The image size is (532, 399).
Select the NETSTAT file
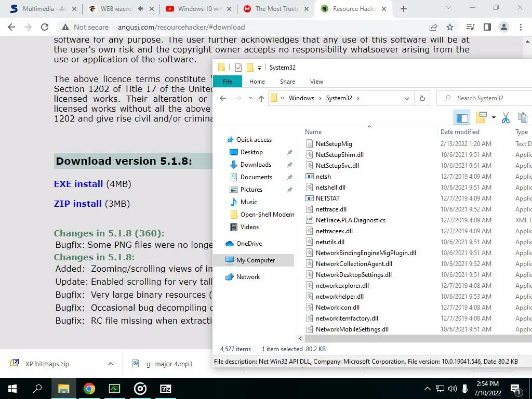(x=327, y=198)
